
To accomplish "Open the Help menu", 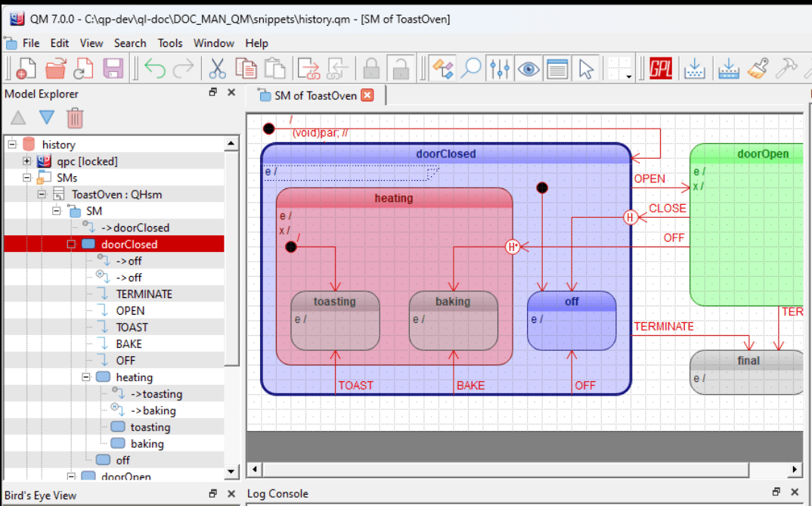I will point(256,43).
